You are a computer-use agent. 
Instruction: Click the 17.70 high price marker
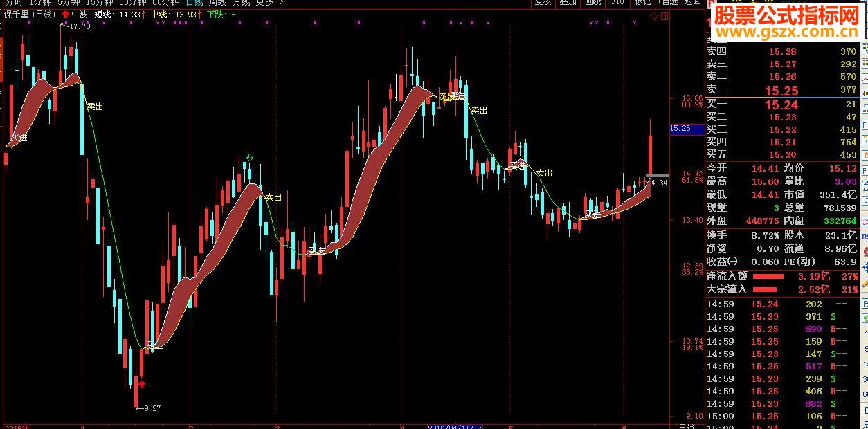click(x=80, y=26)
